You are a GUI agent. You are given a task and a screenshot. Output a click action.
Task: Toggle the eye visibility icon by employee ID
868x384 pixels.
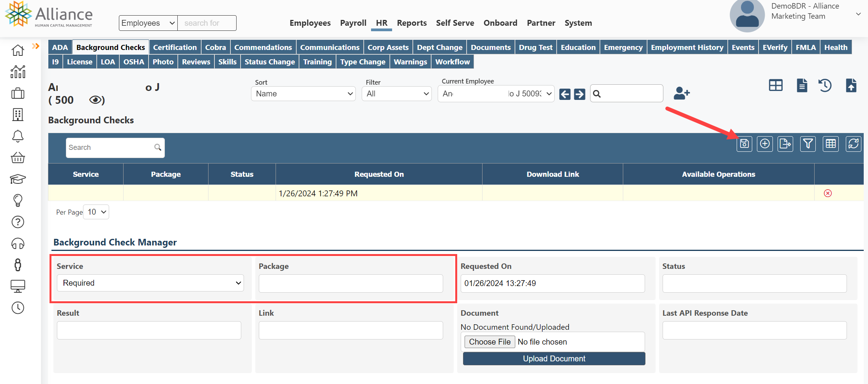tap(96, 100)
